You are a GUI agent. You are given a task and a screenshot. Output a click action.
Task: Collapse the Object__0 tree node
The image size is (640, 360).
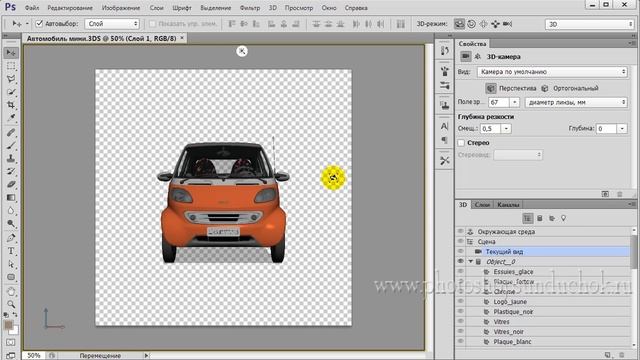471,262
